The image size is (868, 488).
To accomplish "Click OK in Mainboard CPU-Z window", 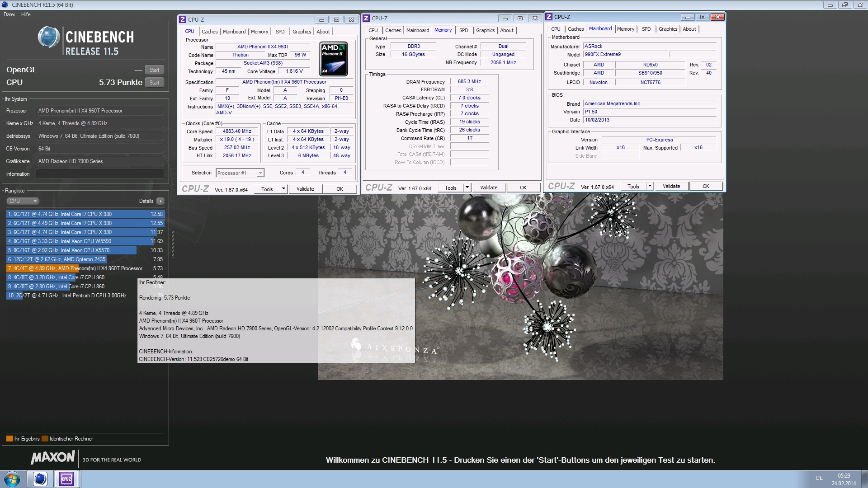I will [x=706, y=186].
